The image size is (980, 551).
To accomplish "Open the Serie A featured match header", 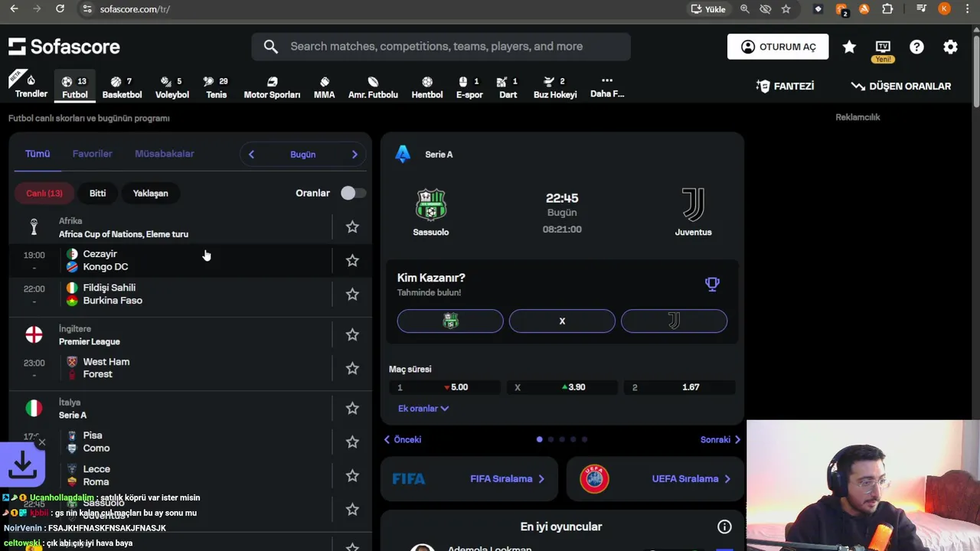I will coord(439,155).
